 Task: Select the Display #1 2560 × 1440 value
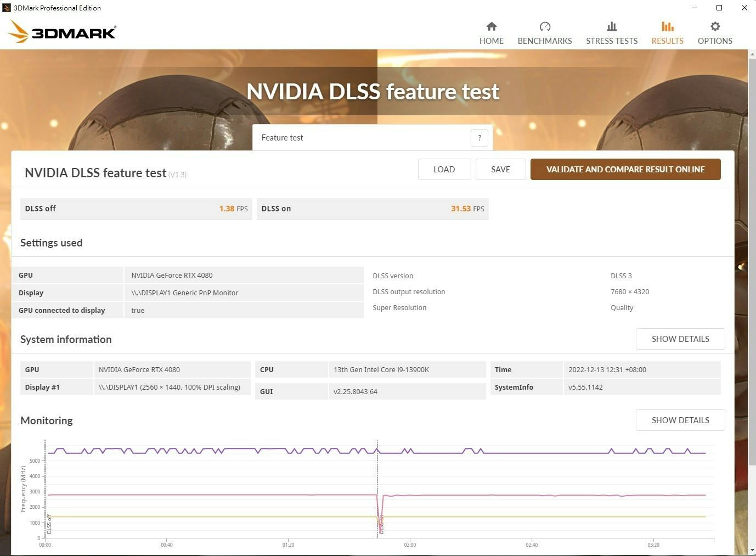170,387
